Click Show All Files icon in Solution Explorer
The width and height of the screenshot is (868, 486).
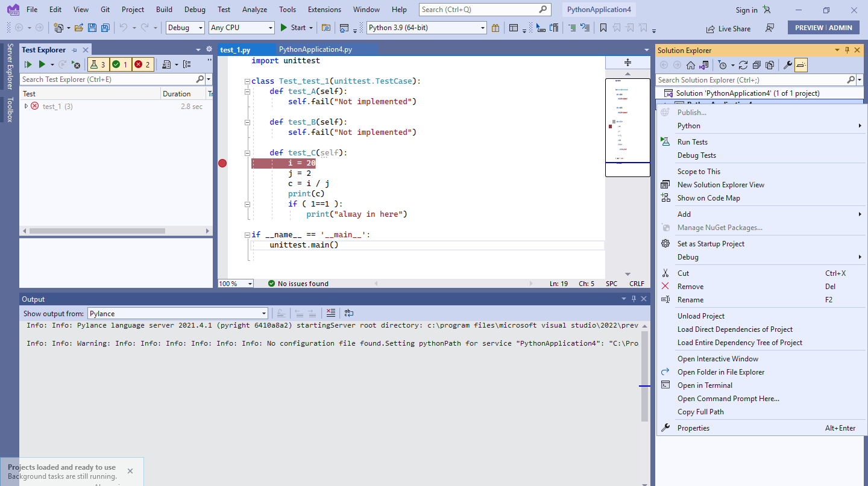[769, 65]
